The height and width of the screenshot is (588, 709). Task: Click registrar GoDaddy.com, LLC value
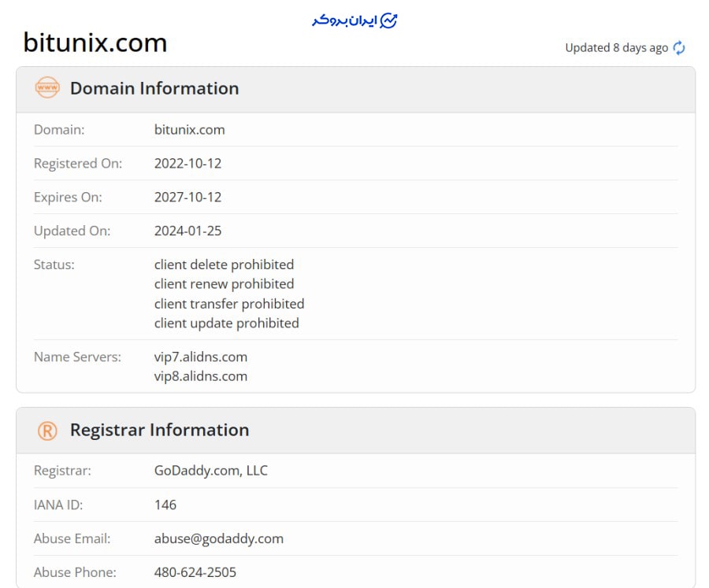click(210, 471)
